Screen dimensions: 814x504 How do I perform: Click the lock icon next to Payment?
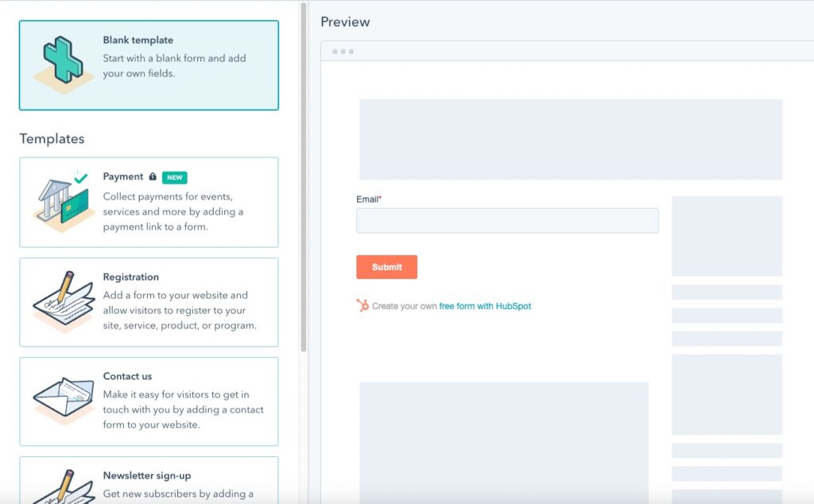(x=154, y=176)
